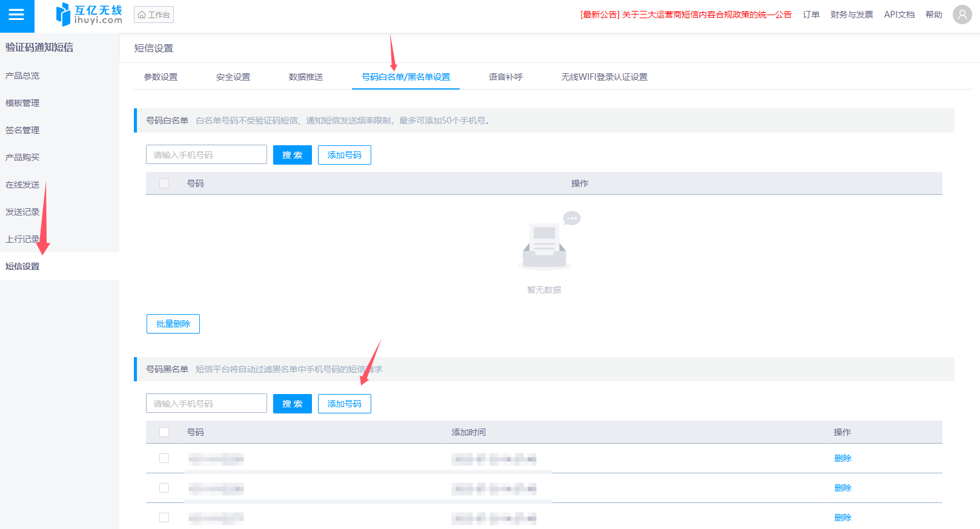Screen dimensions: 980x529
Task: Open the red 最新公告 announcement link
Action: [x=686, y=15]
